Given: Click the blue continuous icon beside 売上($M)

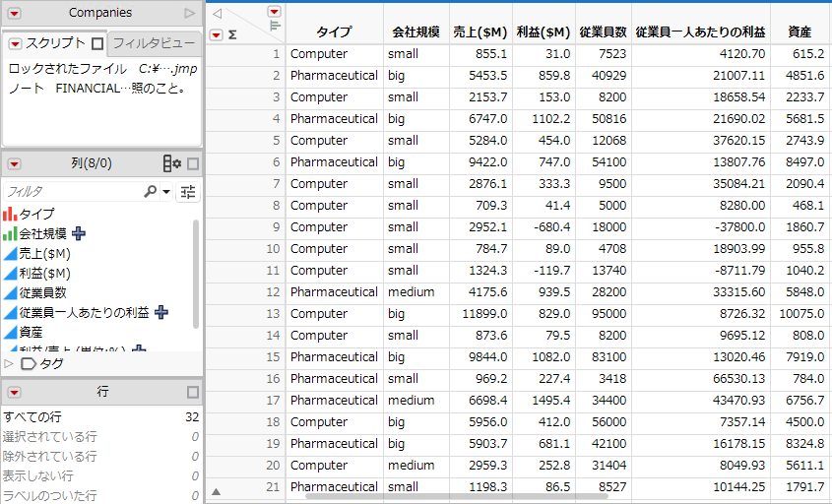Looking at the screenshot, I should [10, 254].
